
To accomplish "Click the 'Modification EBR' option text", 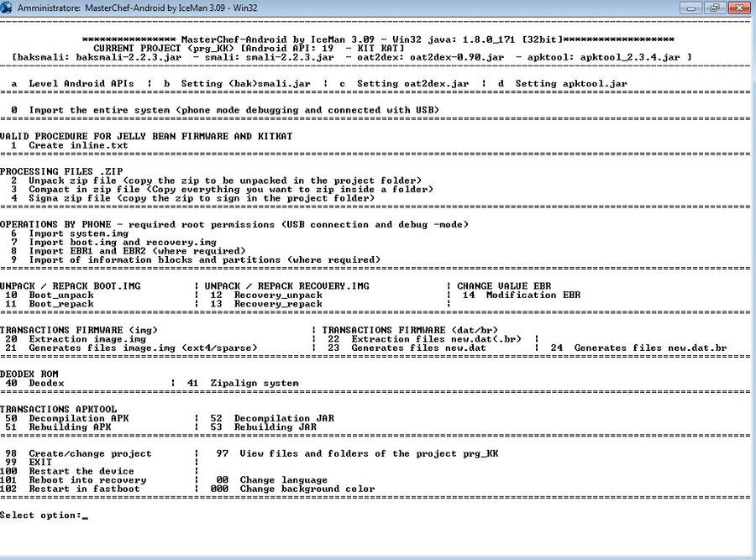I will pyautogui.click(x=533, y=295).
